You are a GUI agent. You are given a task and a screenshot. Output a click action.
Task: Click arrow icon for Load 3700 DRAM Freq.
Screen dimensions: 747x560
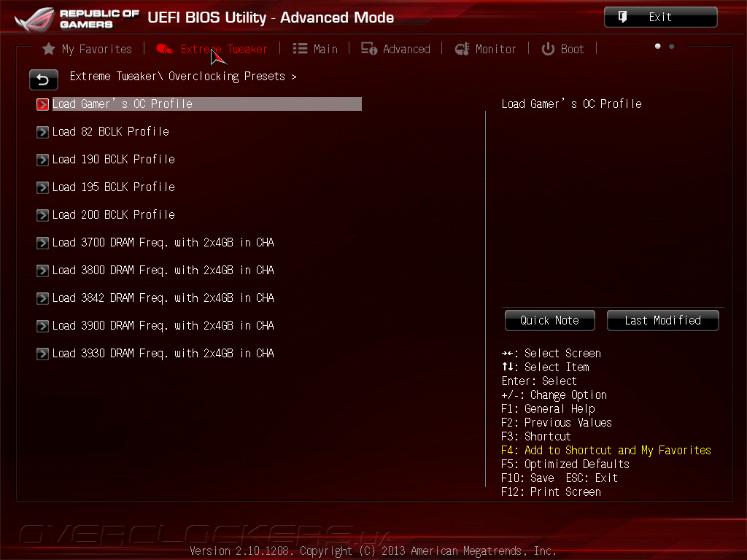tap(42, 243)
